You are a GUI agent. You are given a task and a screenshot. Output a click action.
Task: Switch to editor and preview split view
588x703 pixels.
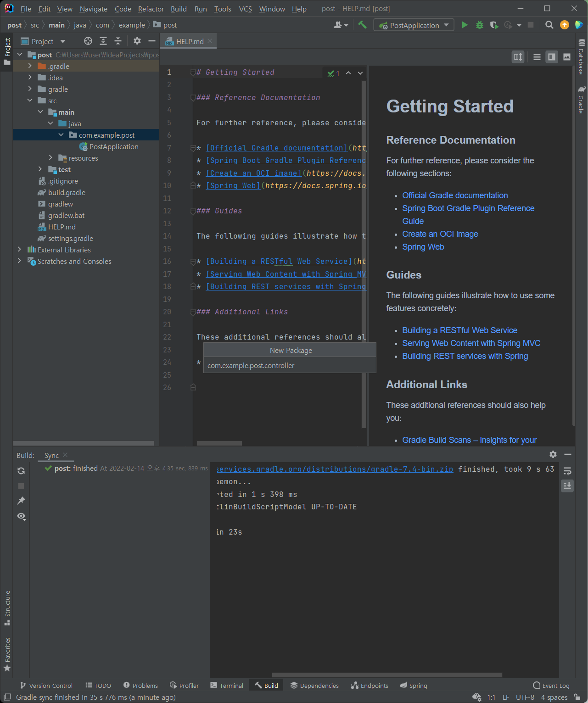552,57
